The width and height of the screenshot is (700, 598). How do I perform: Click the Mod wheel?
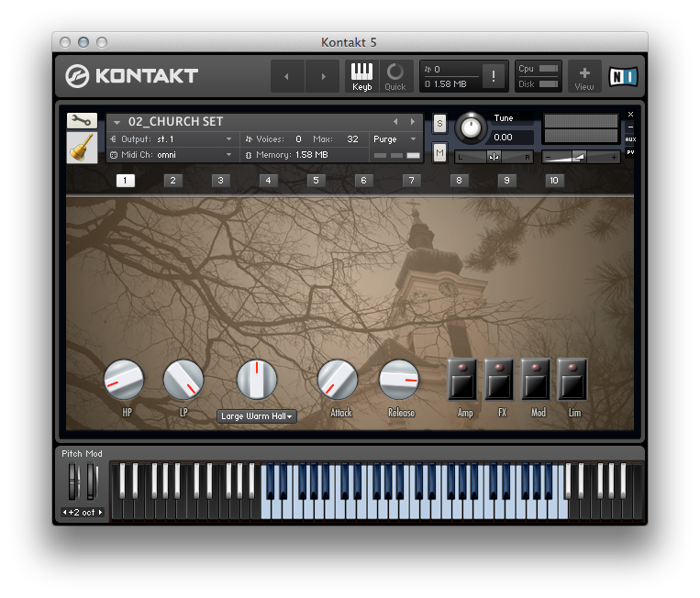coord(92,482)
